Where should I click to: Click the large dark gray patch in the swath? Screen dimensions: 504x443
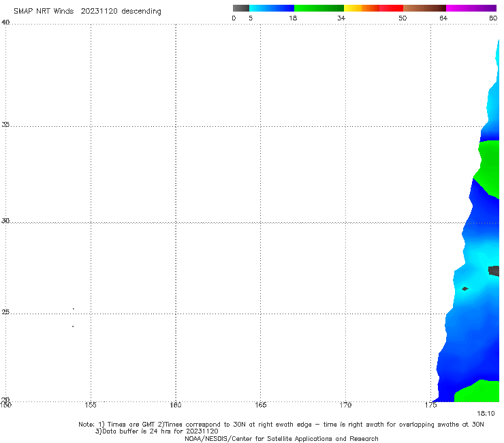(x=494, y=271)
